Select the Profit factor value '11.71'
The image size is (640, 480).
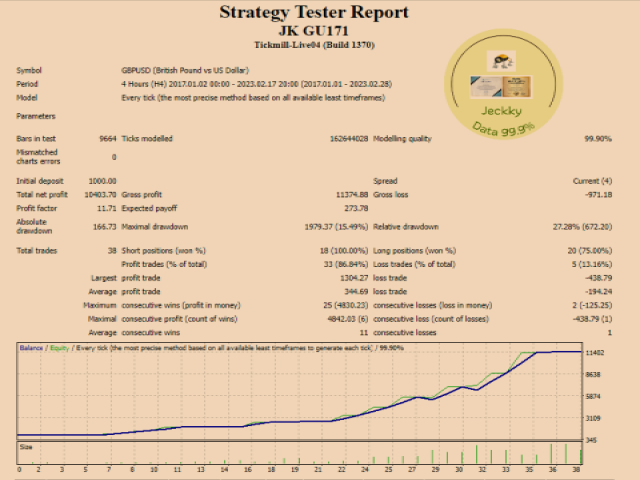tap(107, 208)
